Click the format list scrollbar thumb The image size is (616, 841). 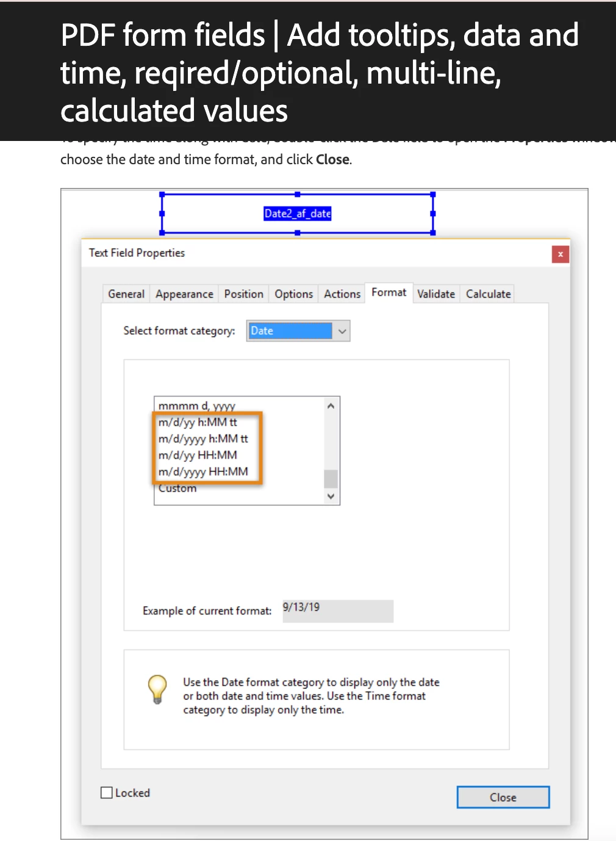[x=331, y=478]
